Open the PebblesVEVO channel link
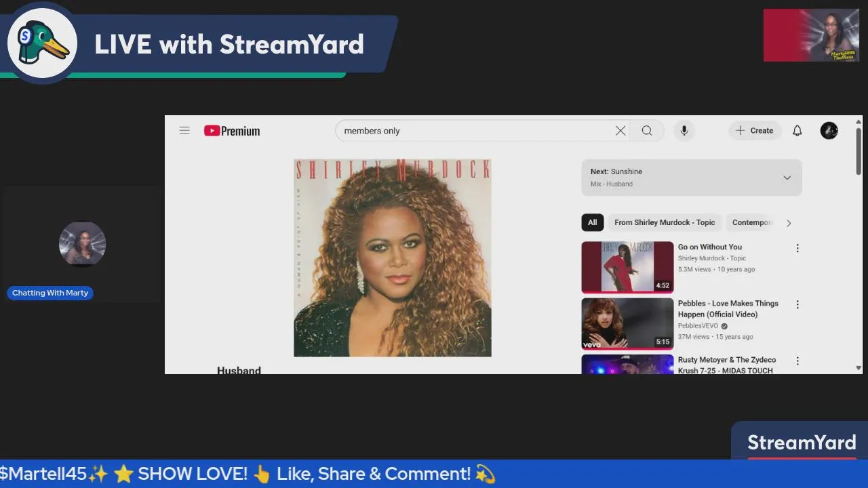The width and height of the screenshot is (868, 488). tap(698, 326)
